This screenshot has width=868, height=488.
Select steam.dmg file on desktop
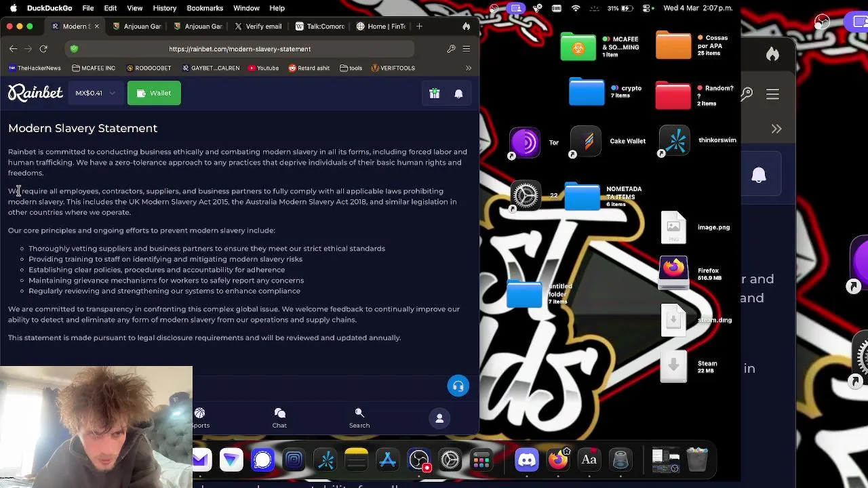point(673,320)
